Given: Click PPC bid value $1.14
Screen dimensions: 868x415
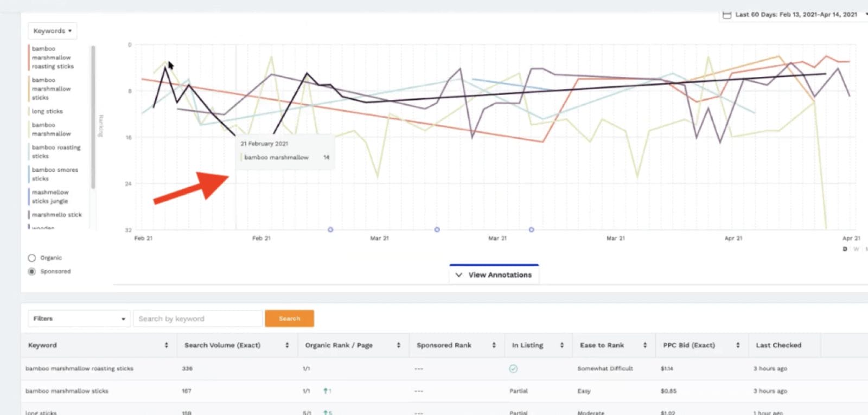Looking at the screenshot, I should pos(667,368).
